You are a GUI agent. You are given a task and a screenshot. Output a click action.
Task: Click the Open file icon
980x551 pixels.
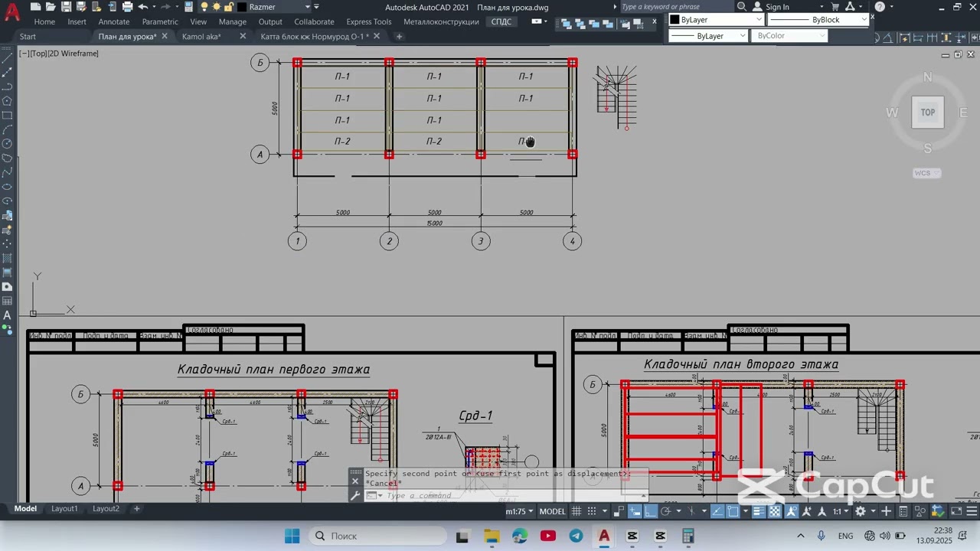(x=51, y=7)
